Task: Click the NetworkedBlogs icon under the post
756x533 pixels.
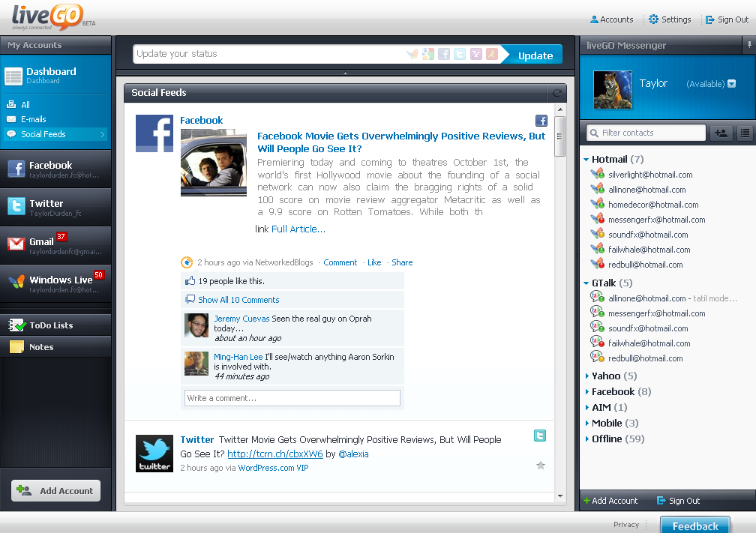Action: [187, 262]
